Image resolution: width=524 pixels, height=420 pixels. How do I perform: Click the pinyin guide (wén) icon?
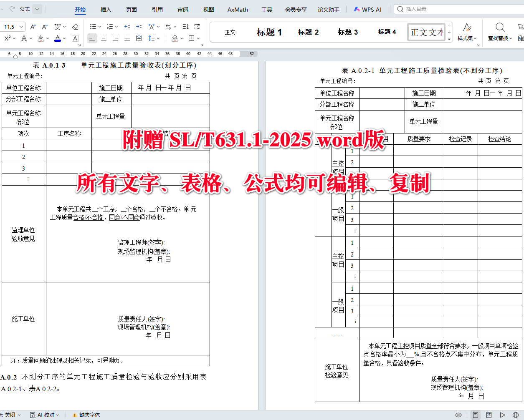pos(58,27)
